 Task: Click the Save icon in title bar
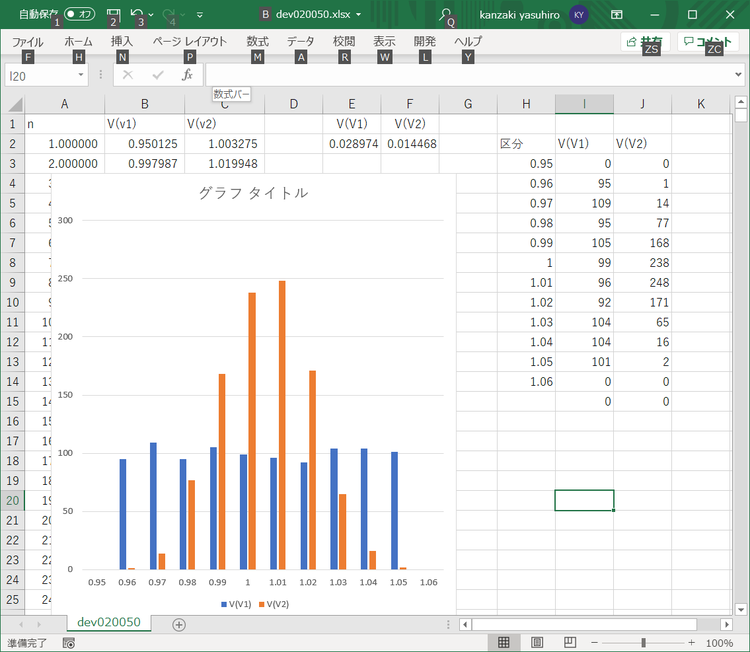113,14
